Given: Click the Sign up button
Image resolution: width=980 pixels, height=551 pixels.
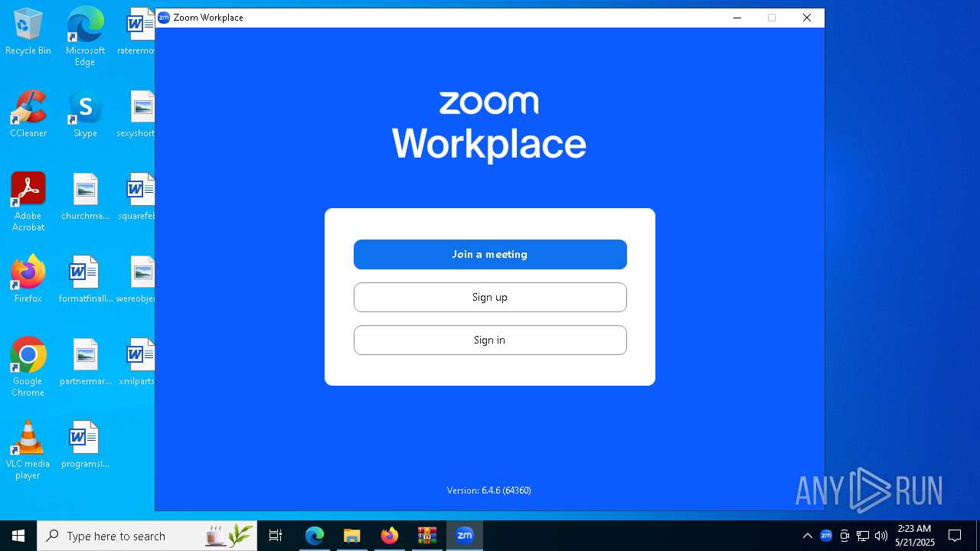Looking at the screenshot, I should point(490,297).
